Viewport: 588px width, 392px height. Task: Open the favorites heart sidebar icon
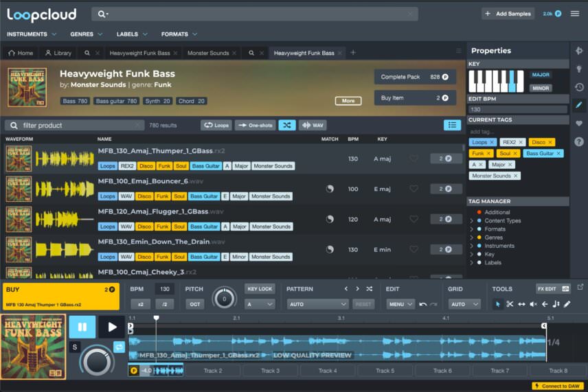click(x=579, y=124)
